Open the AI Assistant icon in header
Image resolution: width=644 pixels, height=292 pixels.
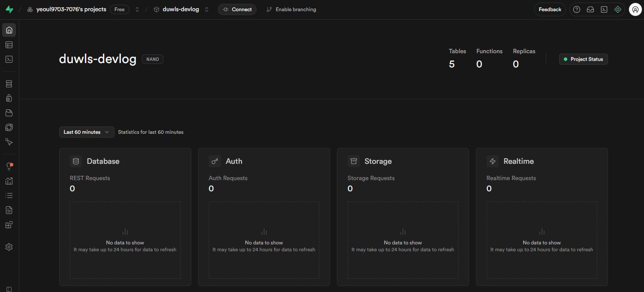[x=618, y=9]
